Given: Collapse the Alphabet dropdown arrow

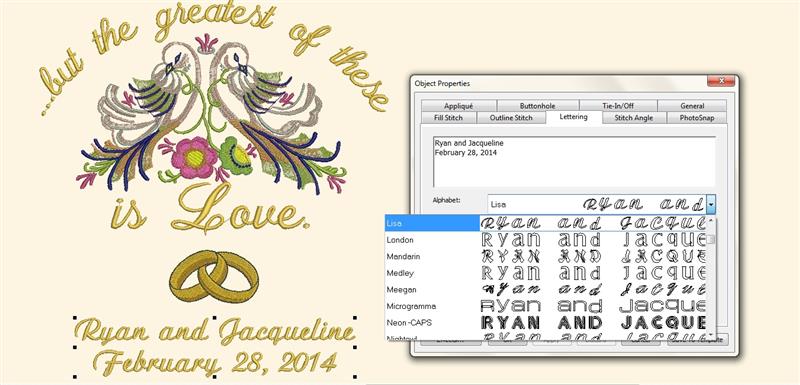Looking at the screenshot, I should (711, 204).
